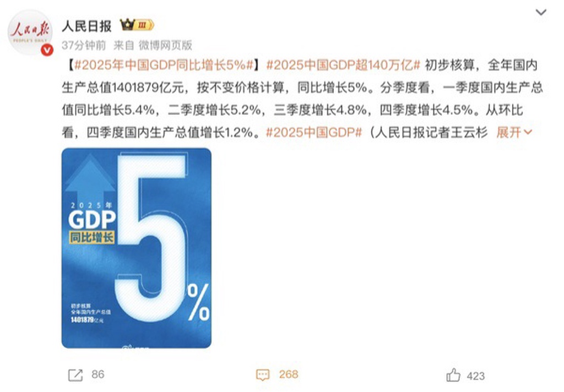Open post options chevron at top right
The height and width of the screenshot is (392, 564).
(x=541, y=12)
